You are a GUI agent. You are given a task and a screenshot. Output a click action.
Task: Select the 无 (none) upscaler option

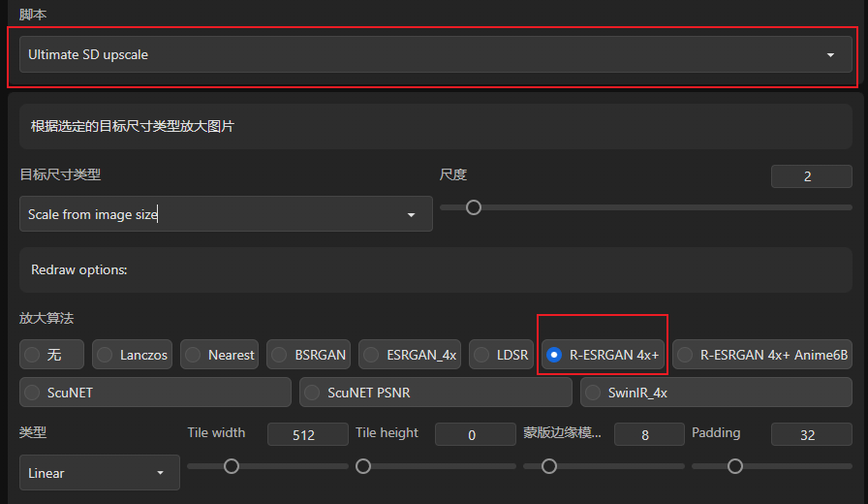[51, 355]
